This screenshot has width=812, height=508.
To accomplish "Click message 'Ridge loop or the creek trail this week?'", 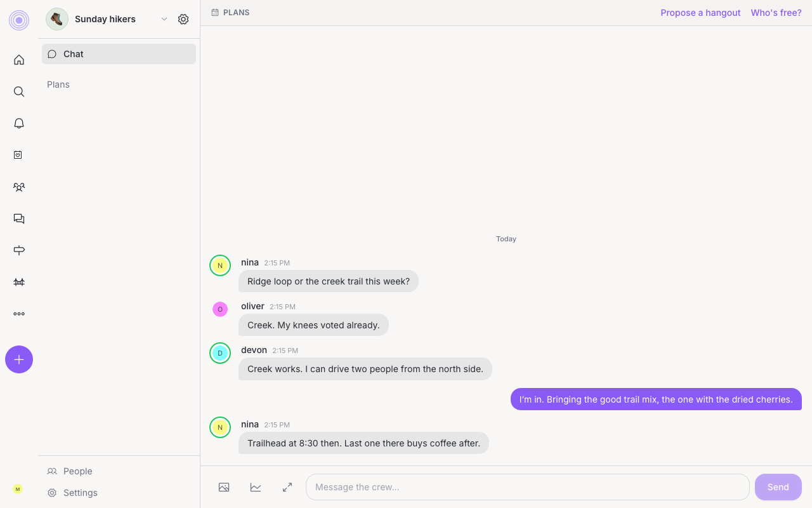I will (x=329, y=281).
